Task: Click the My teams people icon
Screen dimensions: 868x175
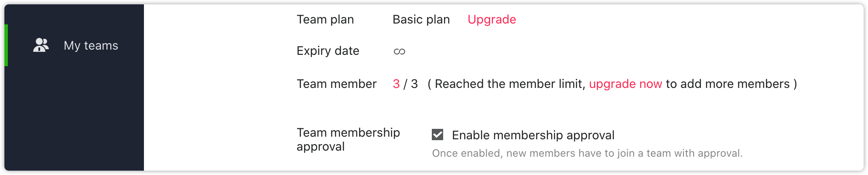Action: 41,45
